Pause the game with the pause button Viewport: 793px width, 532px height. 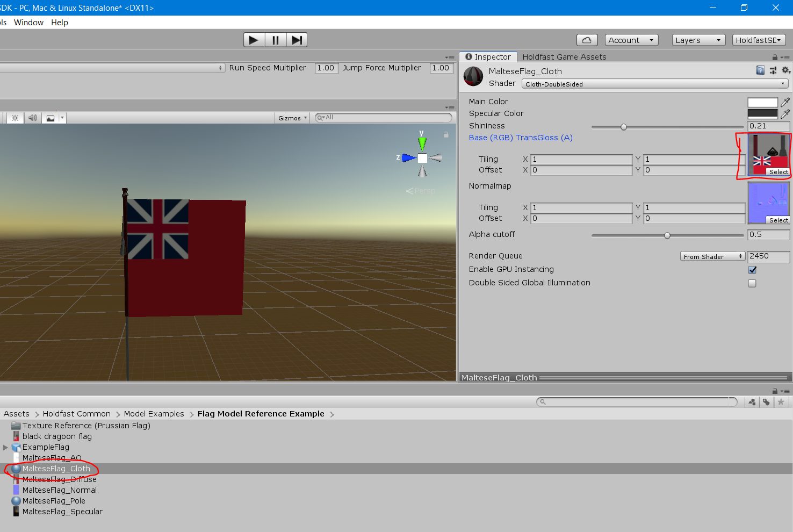(x=275, y=40)
